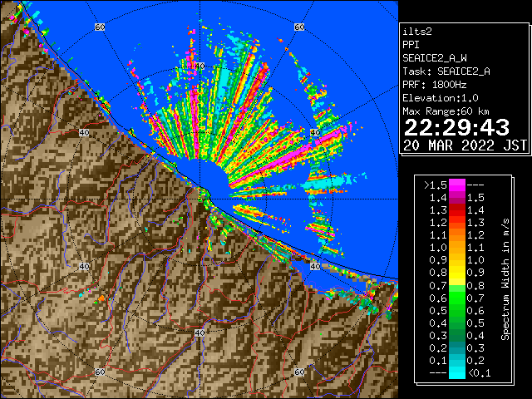532x399 pixels.
Task: Select the bright green 0.6–0.7 legend band
Action: (457, 298)
